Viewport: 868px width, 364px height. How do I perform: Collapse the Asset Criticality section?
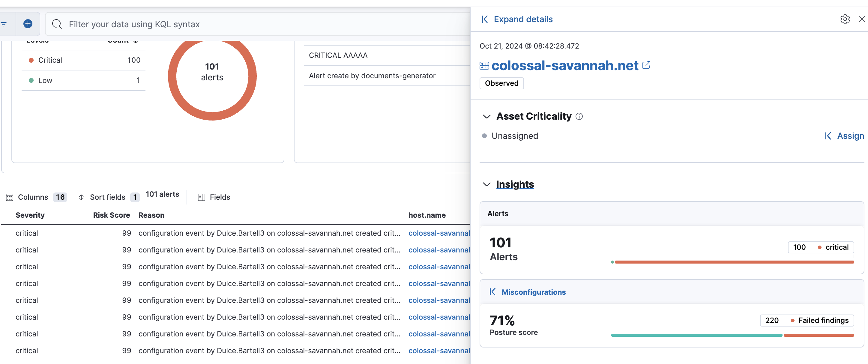click(486, 116)
